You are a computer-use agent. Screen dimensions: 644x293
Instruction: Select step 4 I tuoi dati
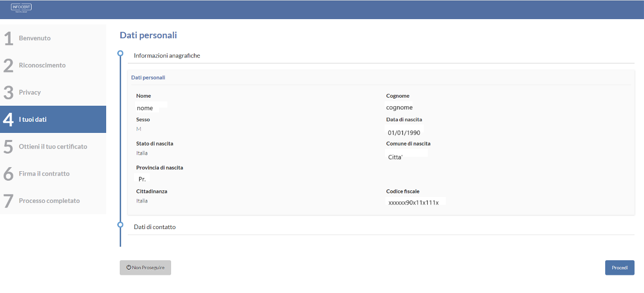tap(33, 120)
